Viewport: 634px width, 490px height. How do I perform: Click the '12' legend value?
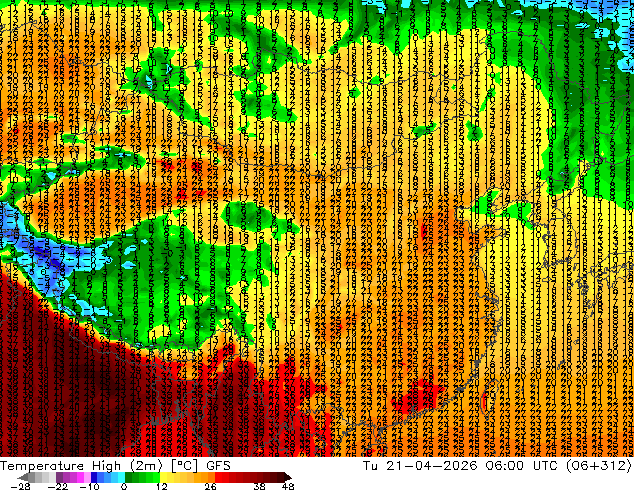click(162, 486)
